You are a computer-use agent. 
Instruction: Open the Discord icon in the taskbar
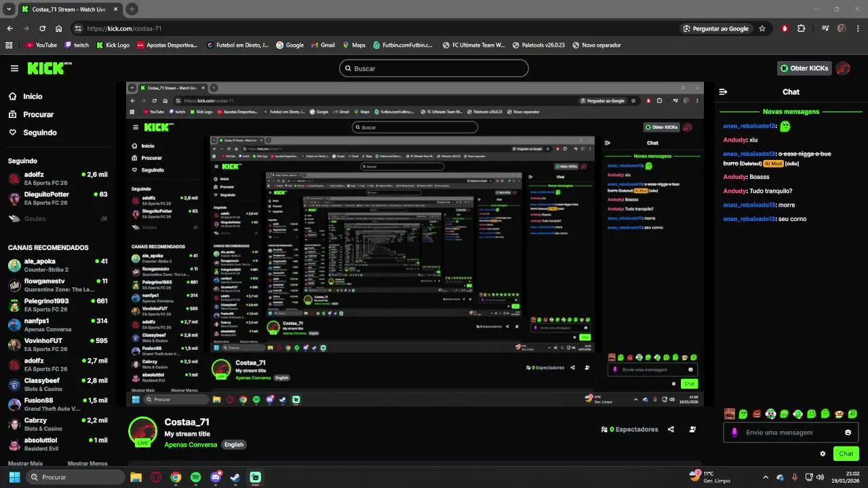pos(216,477)
